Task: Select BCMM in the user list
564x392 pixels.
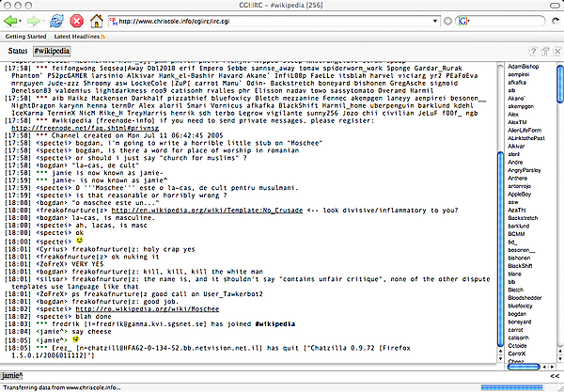Action: [x=516, y=234]
